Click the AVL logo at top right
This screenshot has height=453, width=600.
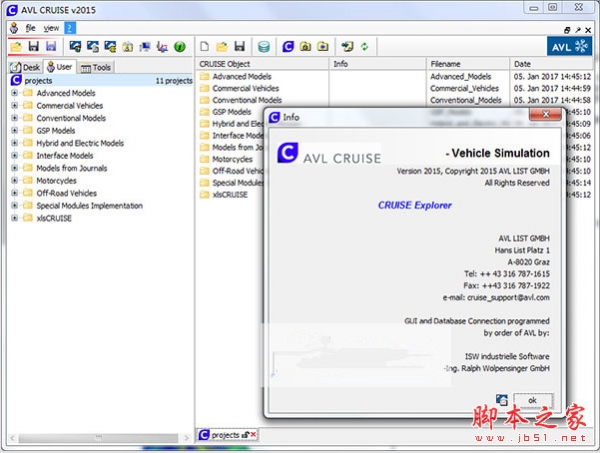(x=569, y=47)
